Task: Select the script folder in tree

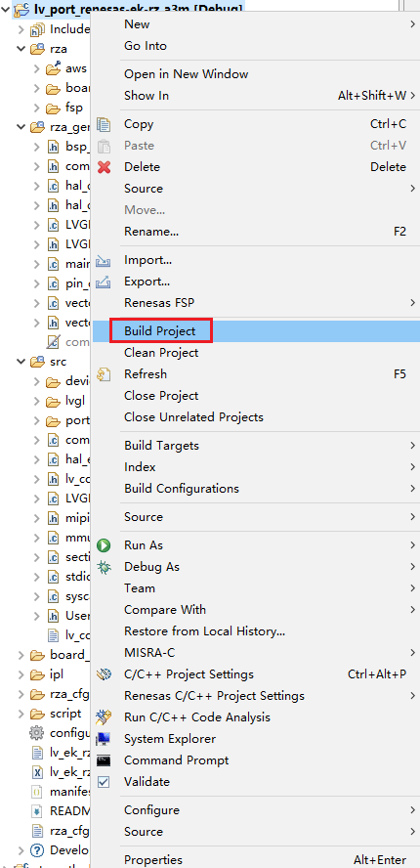Action: 65,714
